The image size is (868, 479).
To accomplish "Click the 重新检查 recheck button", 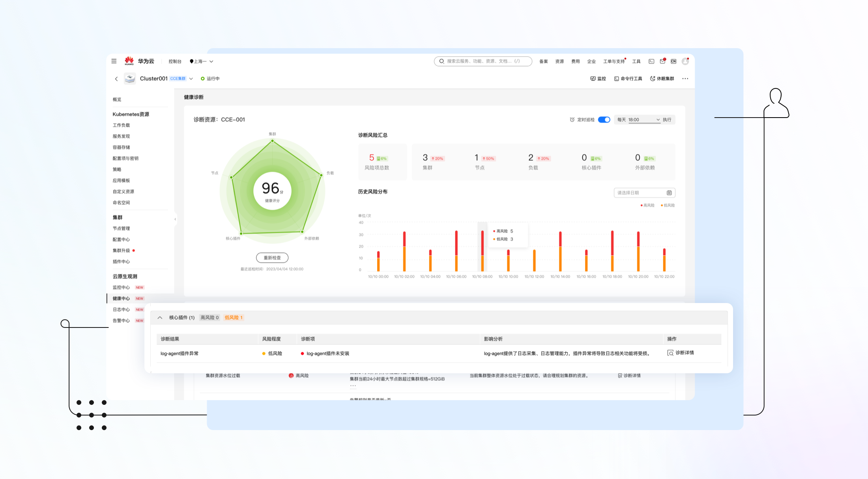I will (272, 258).
